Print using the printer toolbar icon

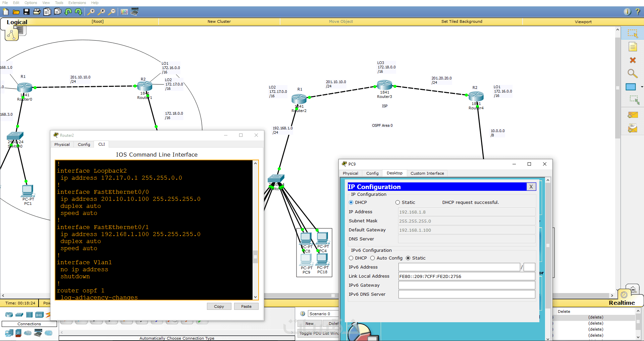37,12
